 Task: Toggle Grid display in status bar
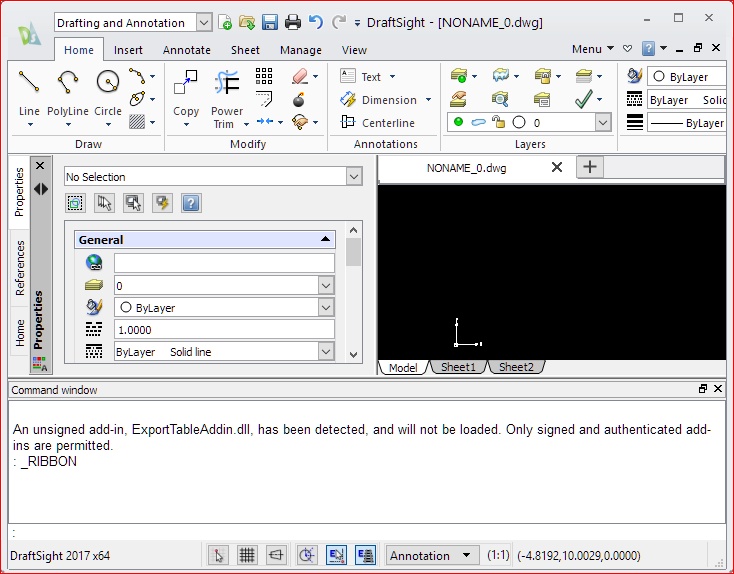pyautogui.click(x=247, y=555)
